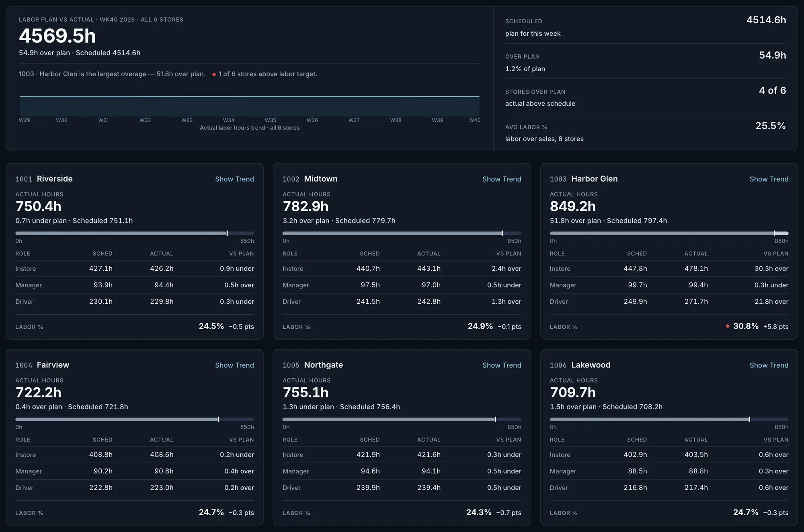Open Show Trend on Harbor Glen card
This screenshot has width=804, height=532.
pyautogui.click(x=769, y=179)
